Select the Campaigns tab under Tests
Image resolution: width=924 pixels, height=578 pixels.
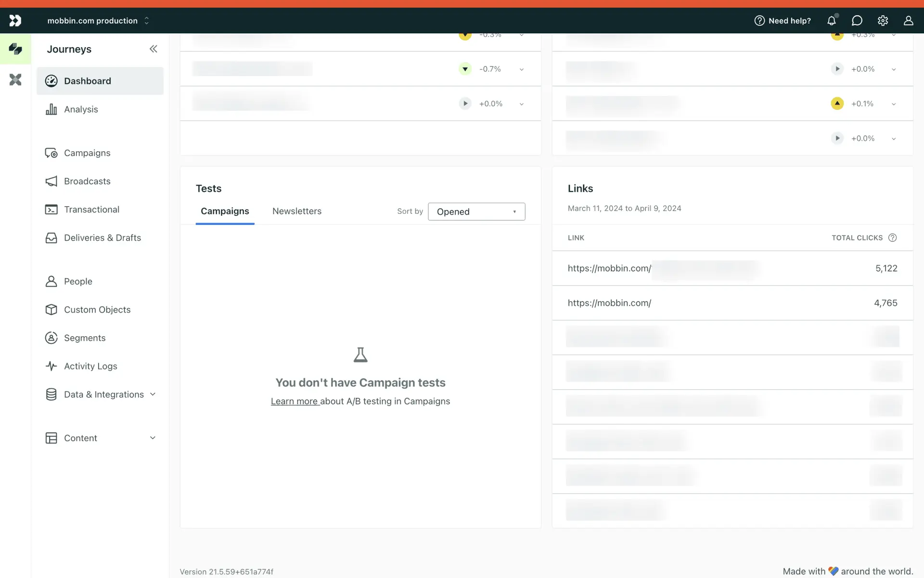(x=225, y=211)
